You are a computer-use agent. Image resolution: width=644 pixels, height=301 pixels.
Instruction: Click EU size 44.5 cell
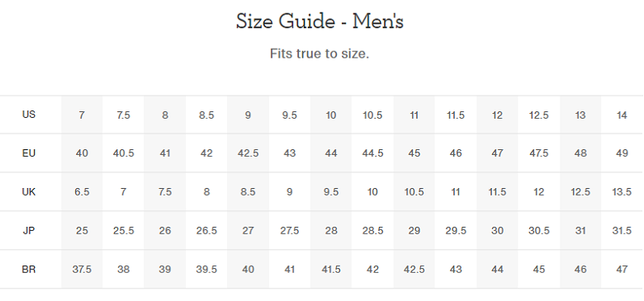point(372,153)
